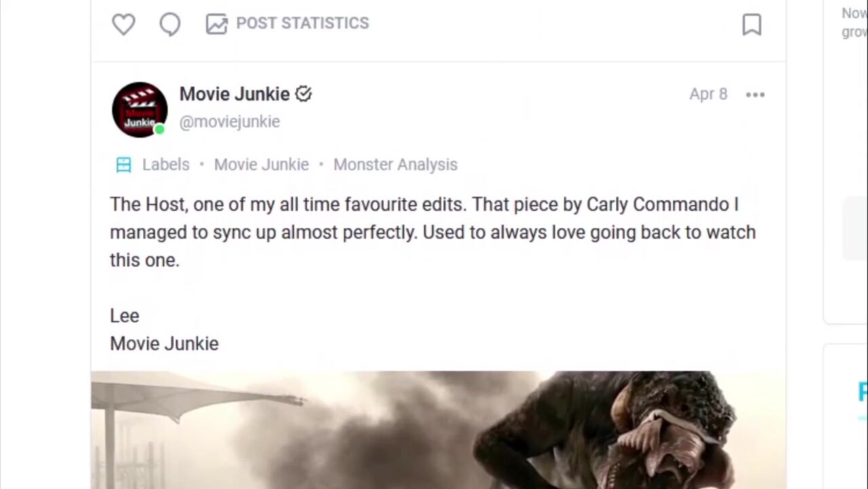Select the Labels breadcrumb text

coord(166,164)
